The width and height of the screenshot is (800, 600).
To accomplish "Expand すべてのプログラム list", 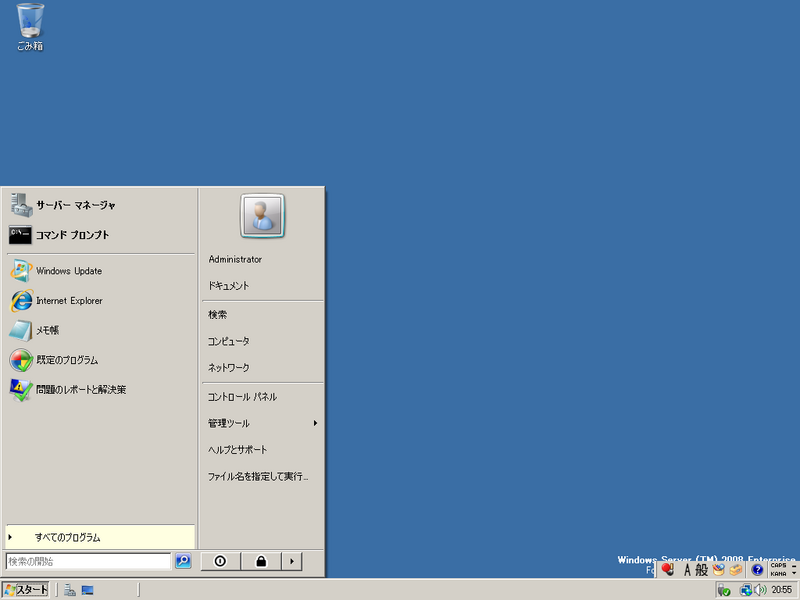I will 101,537.
